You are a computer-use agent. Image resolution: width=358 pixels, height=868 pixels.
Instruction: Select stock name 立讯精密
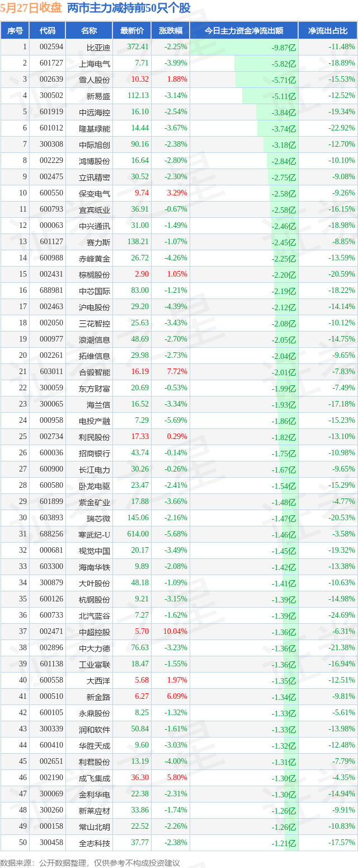coord(95,177)
